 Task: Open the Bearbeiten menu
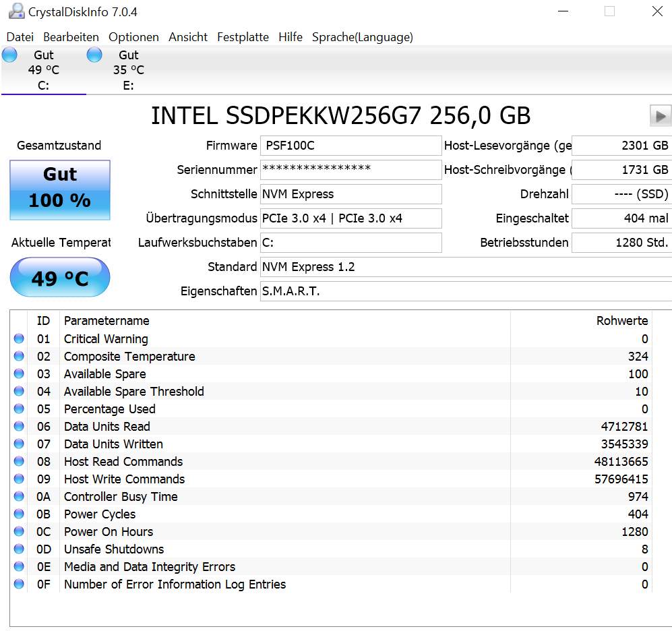pyautogui.click(x=71, y=37)
